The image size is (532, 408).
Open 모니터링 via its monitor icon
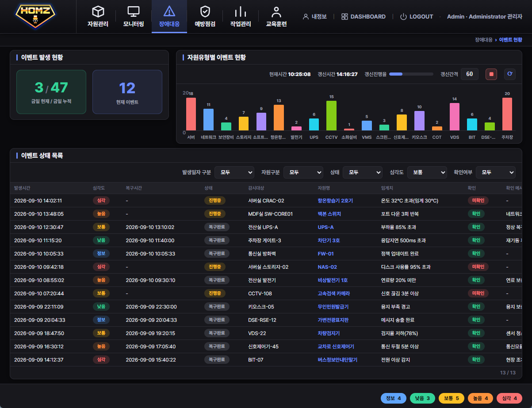[x=134, y=11]
